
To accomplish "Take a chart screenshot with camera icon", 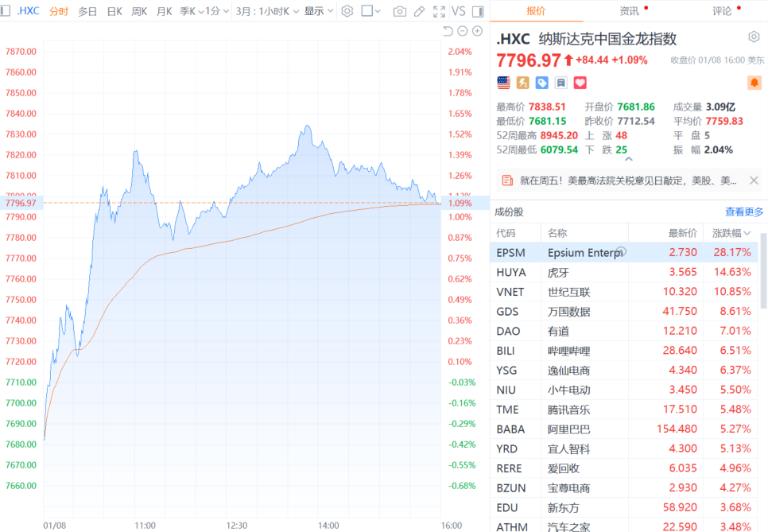I will [400, 11].
